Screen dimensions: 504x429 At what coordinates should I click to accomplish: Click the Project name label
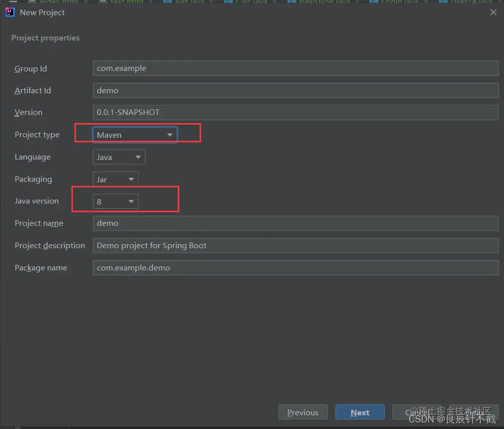[39, 223]
